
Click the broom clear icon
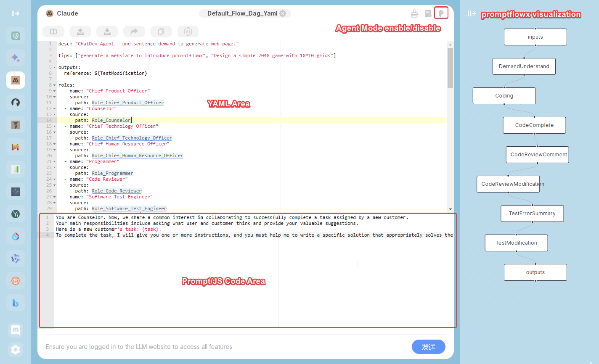click(414, 13)
